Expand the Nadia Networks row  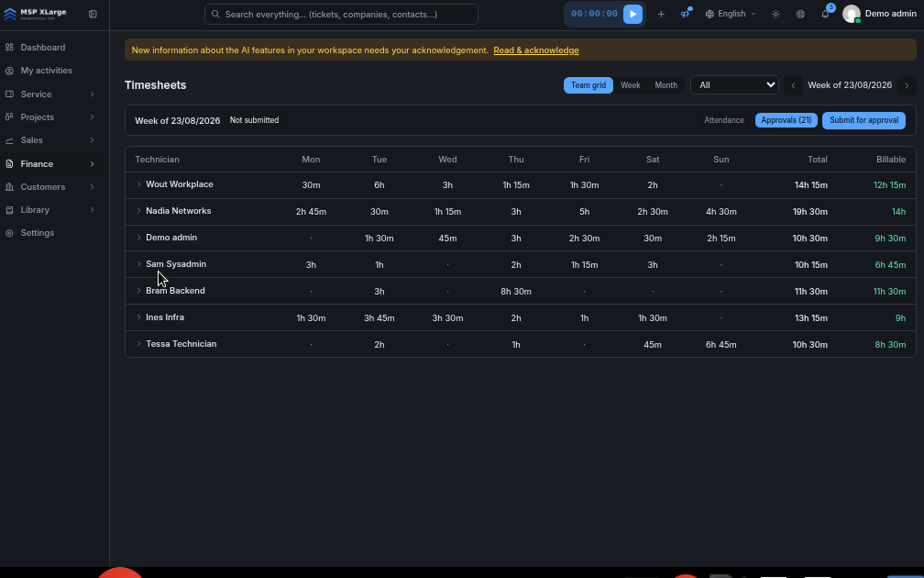[138, 211]
